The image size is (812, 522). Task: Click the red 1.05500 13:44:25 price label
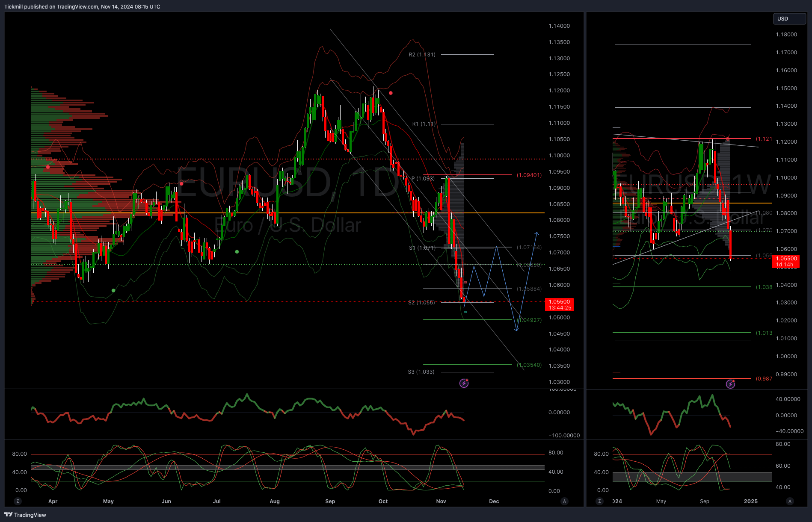click(x=560, y=305)
